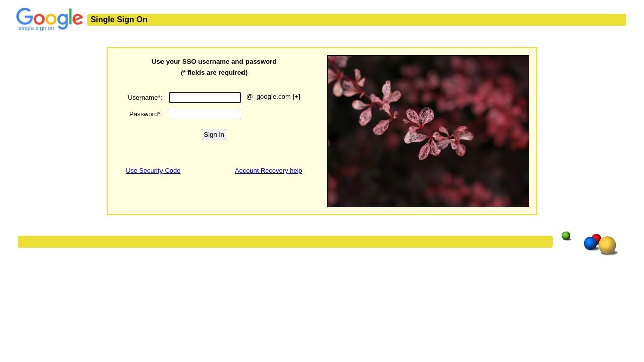Click the Sign in button

214,134
